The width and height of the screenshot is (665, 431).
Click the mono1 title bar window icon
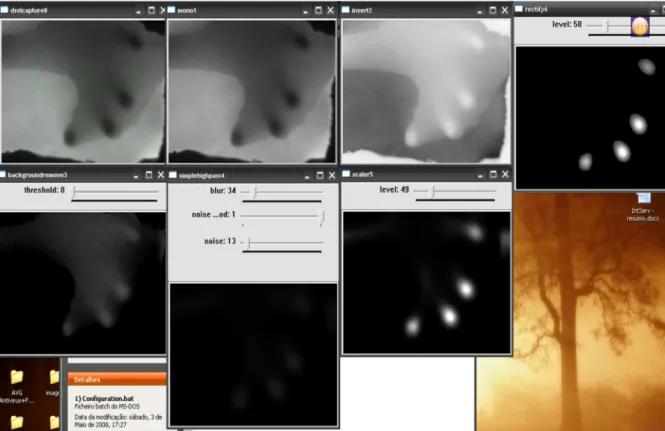point(171,10)
